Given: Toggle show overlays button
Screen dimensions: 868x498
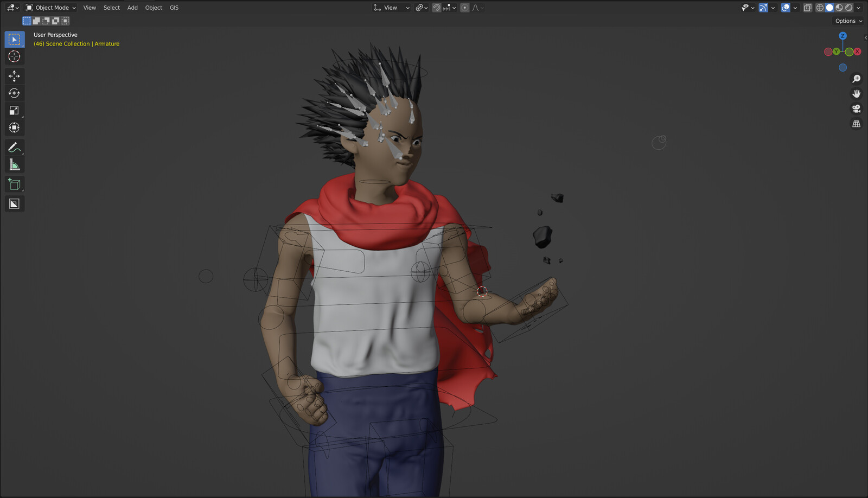Looking at the screenshot, I should pyautogui.click(x=785, y=8).
